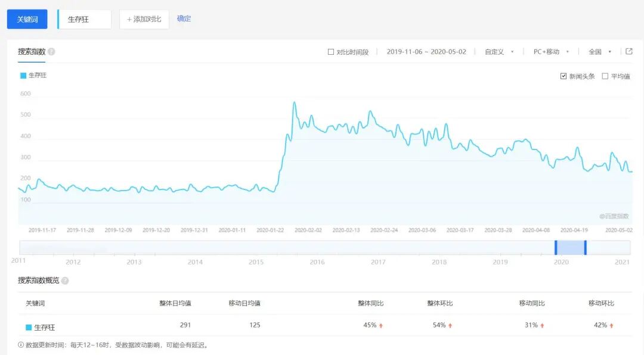Viewport: 644px width, 355px height.
Task: Click the 291 overall daily average value
Action: pos(185,325)
